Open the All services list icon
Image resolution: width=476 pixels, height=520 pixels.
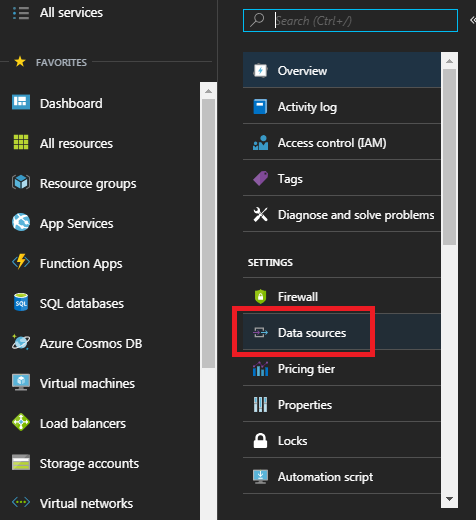coord(21,13)
